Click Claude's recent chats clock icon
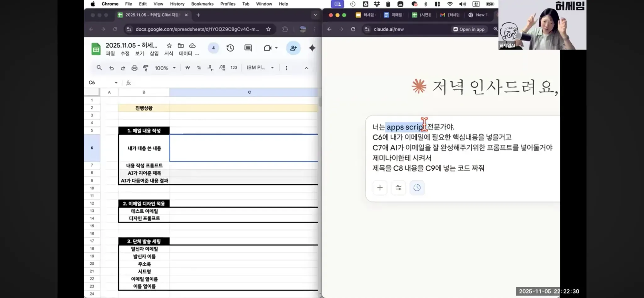 [x=417, y=188]
